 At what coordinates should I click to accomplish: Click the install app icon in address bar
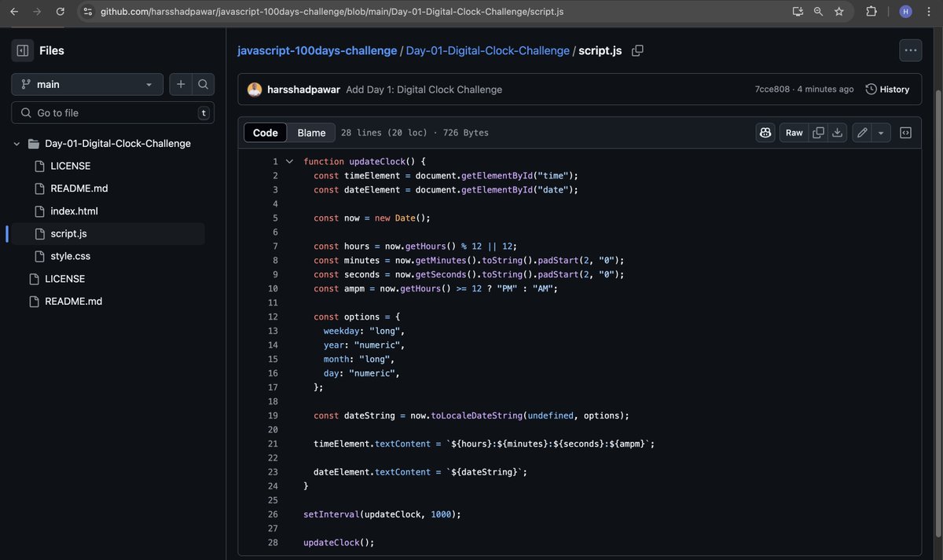point(798,12)
